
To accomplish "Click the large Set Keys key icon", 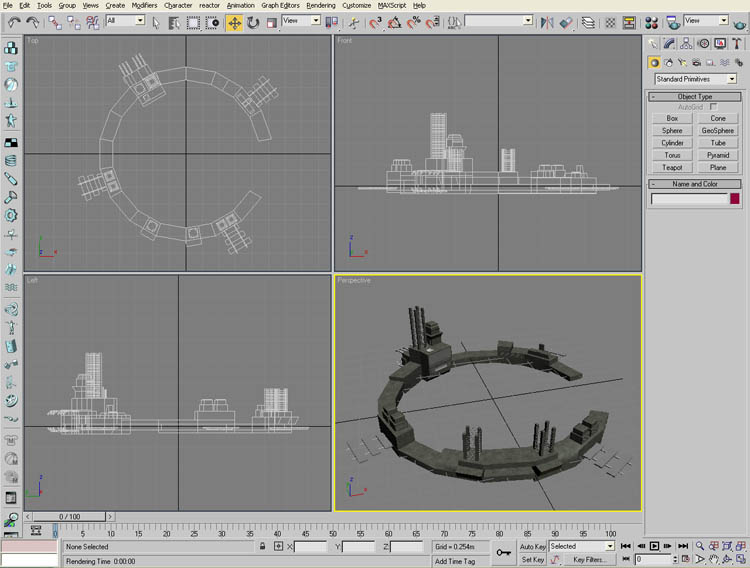I will click(503, 552).
